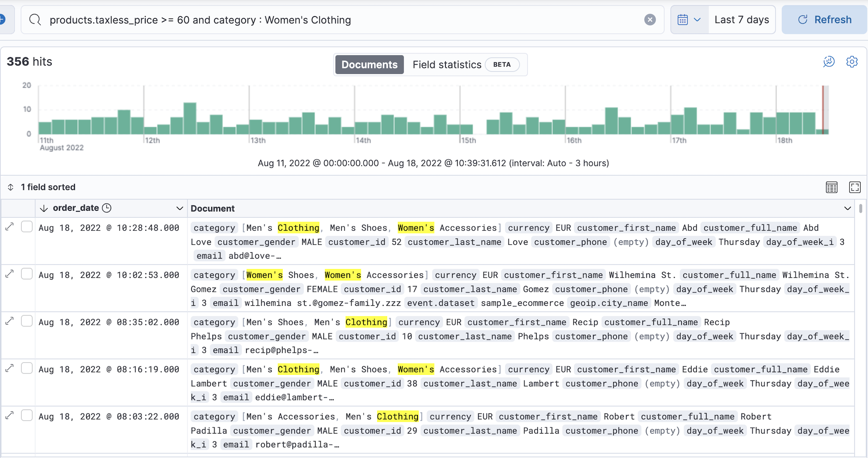This screenshot has height=458, width=868.
Task: Tick the checkbox for the 08:16:19 row
Action: [27, 368]
